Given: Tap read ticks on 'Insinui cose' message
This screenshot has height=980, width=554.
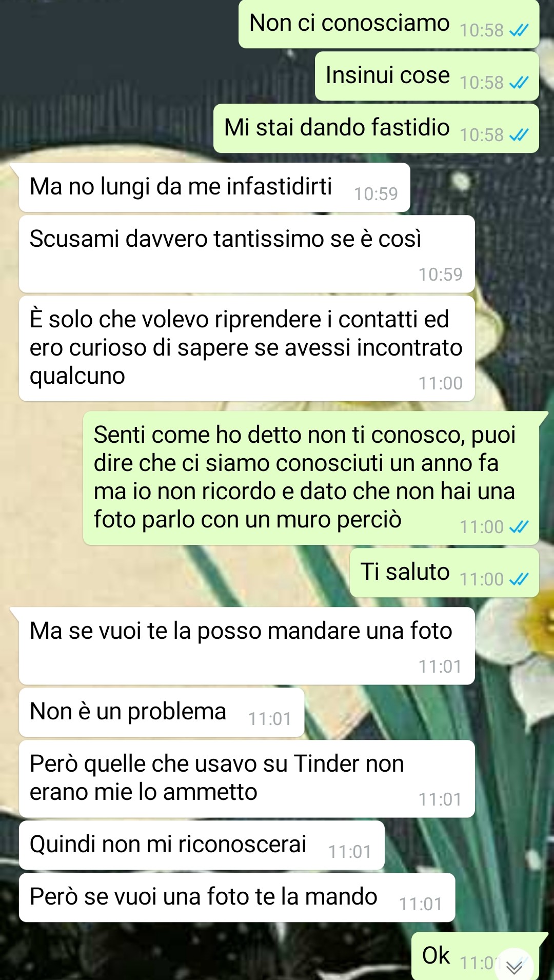Looking at the screenshot, I should [x=519, y=83].
